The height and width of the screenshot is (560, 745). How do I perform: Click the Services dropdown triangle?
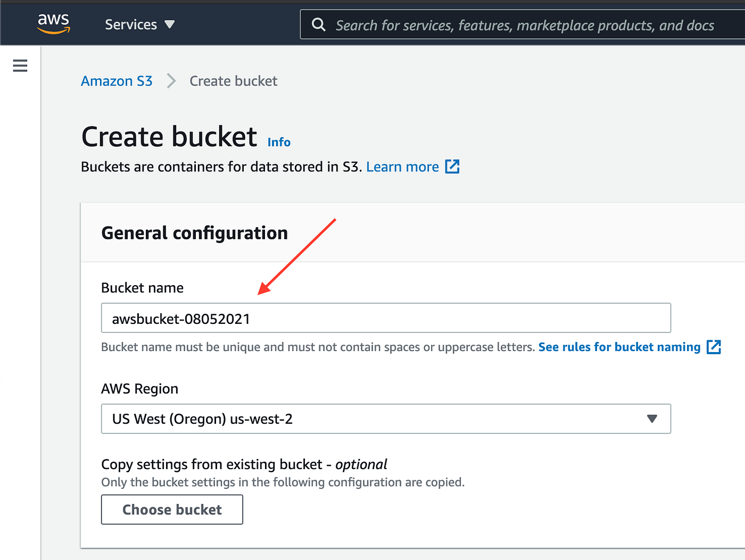point(169,24)
